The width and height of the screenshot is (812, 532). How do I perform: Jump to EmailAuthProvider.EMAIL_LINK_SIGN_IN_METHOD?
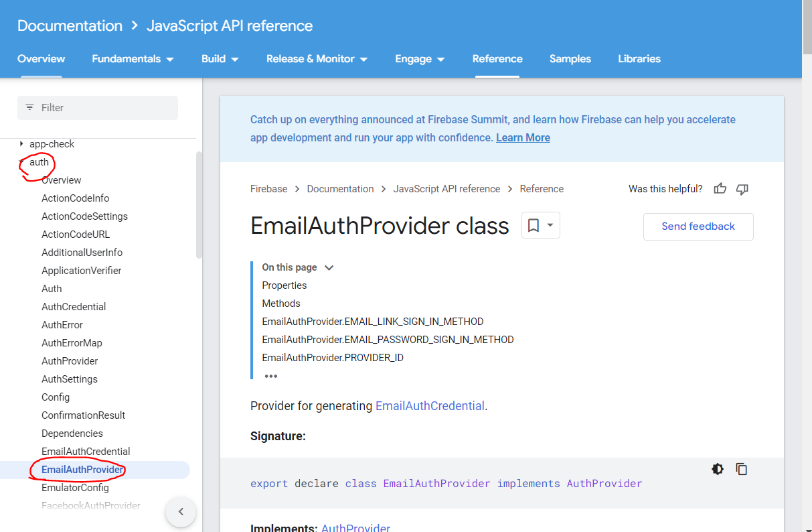(372, 322)
